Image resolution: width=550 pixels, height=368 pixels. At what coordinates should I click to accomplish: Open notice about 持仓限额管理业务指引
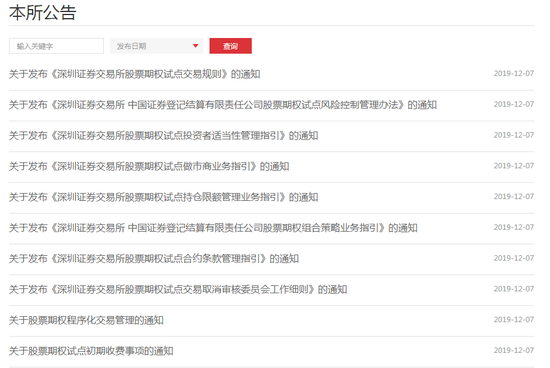(163, 197)
